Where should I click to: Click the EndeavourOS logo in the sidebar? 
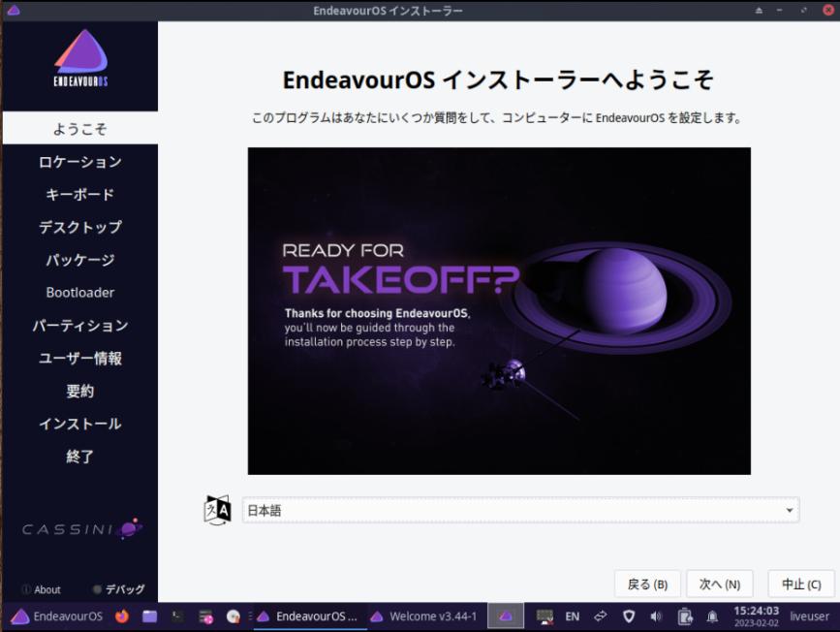(x=80, y=58)
